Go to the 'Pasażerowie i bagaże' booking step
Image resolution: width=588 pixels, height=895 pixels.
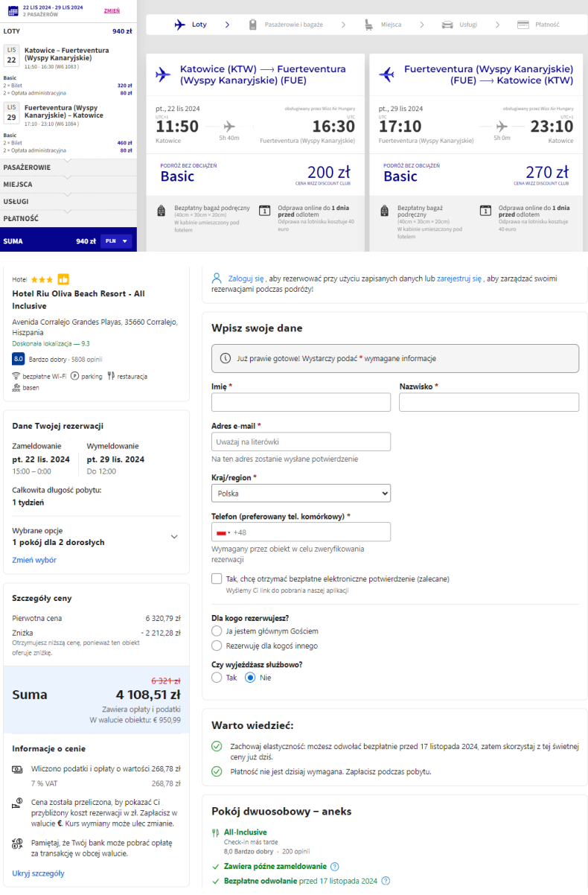tap(287, 25)
